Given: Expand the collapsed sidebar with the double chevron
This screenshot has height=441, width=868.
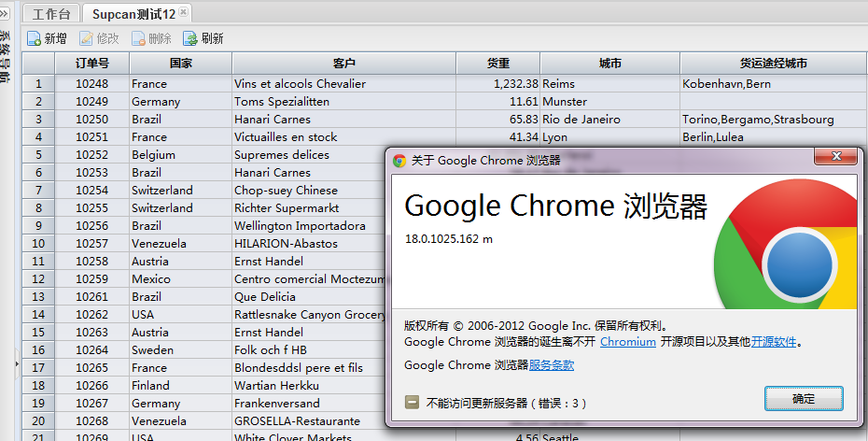Looking at the screenshot, I should tap(5, 13).
